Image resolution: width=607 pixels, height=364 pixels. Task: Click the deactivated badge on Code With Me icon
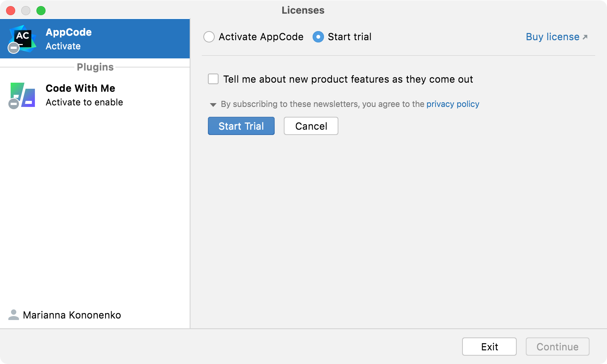click(14, 104)
